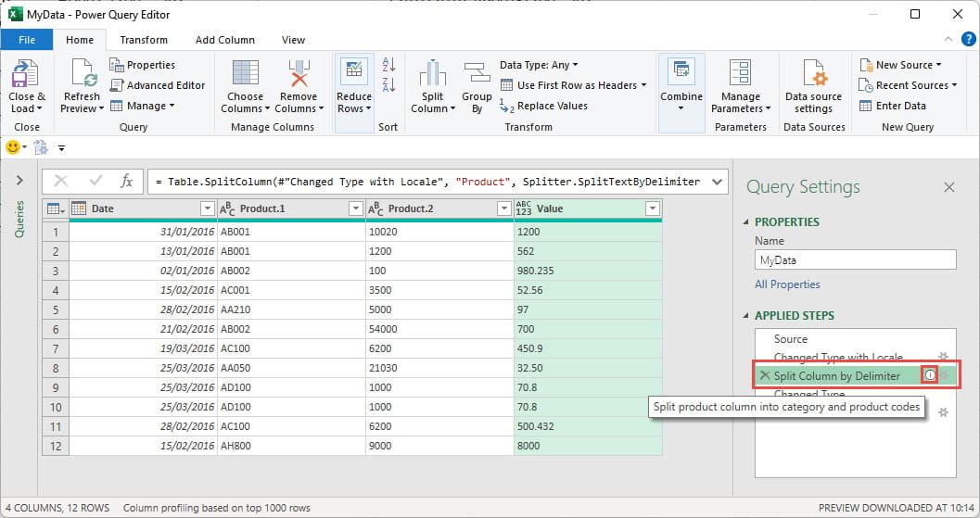
Task: Open the Add Column tab
Action: 224,40
